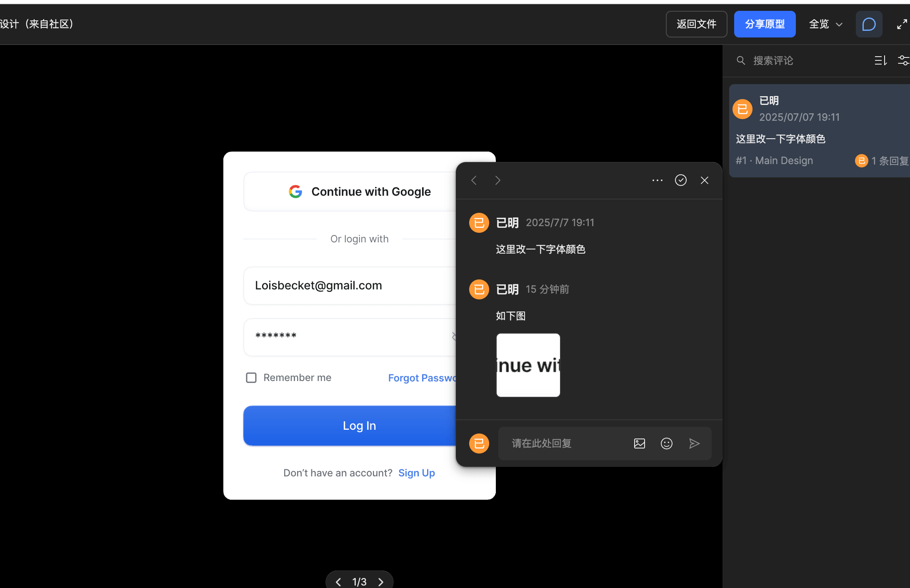Click the Sign Up link
Viewport: 910px width, 588px height.
pos(416,473)
